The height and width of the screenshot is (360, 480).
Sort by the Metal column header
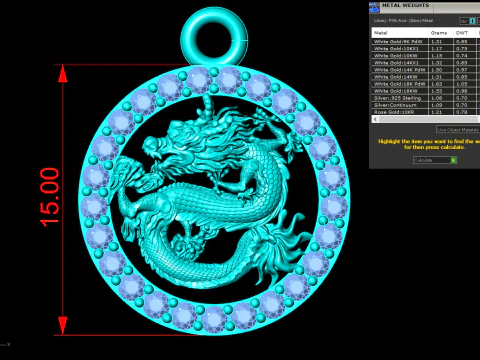400,33
